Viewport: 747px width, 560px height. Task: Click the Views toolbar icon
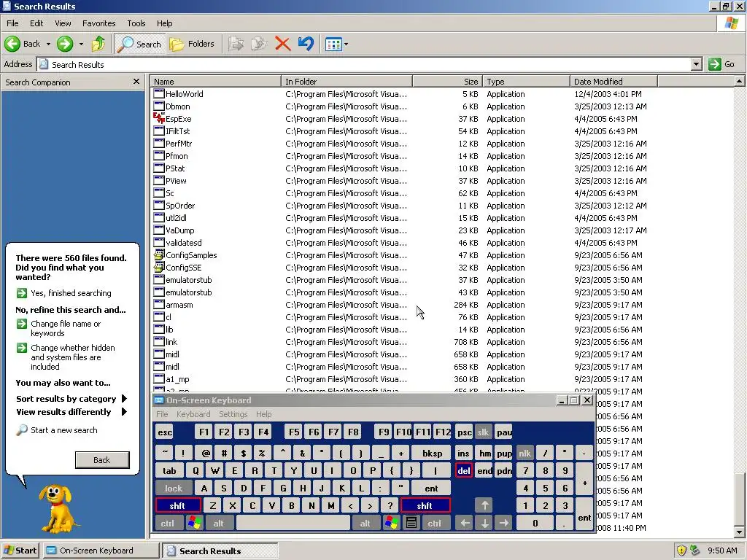333,44
